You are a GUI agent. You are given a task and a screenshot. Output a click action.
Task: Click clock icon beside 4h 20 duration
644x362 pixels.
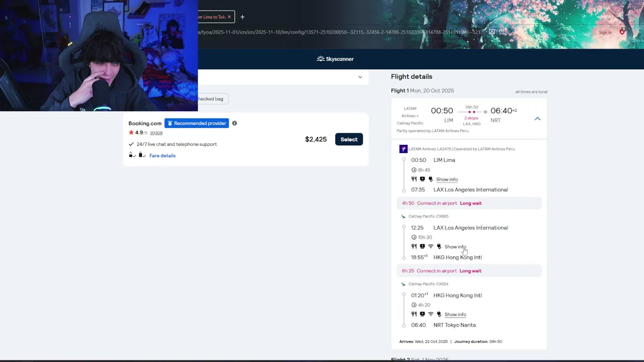pyautogui.click(x=414, y=305)
